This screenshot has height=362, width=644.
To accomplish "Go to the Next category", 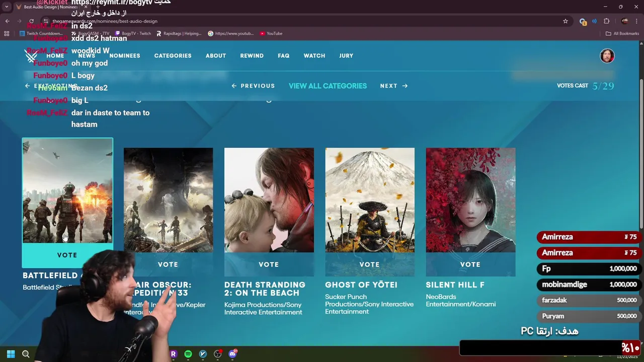I will pyautogui.click(x=394, y=86).
